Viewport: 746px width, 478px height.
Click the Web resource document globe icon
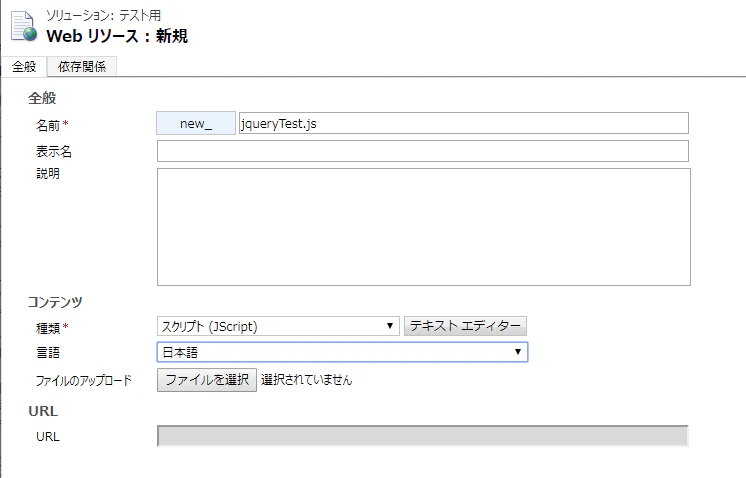point(24,27)
